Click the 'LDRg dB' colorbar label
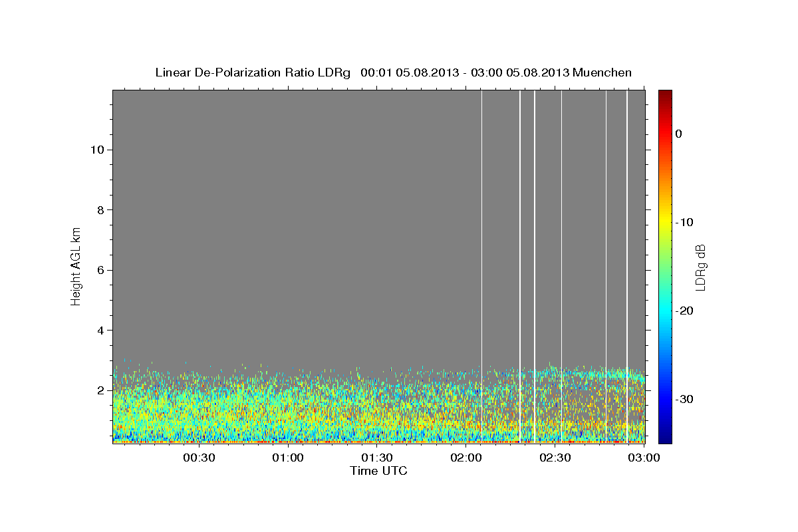 (700, 267)
